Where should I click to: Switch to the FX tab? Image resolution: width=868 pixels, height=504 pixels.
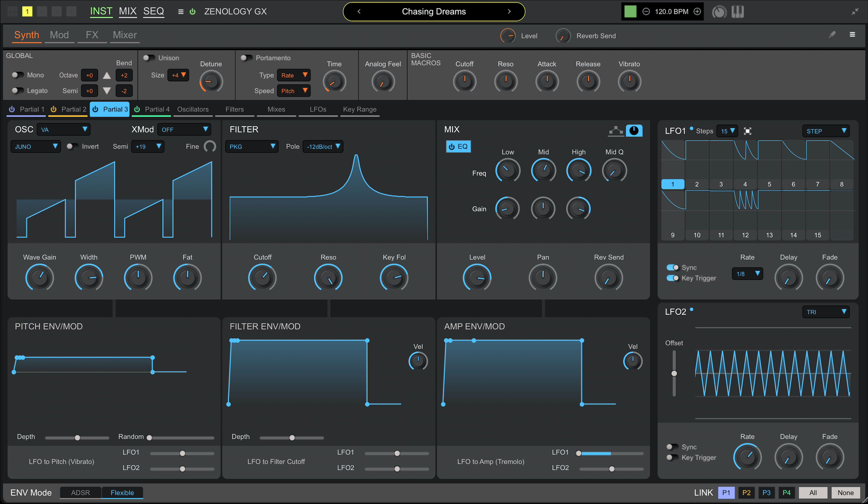coord(92,35)
